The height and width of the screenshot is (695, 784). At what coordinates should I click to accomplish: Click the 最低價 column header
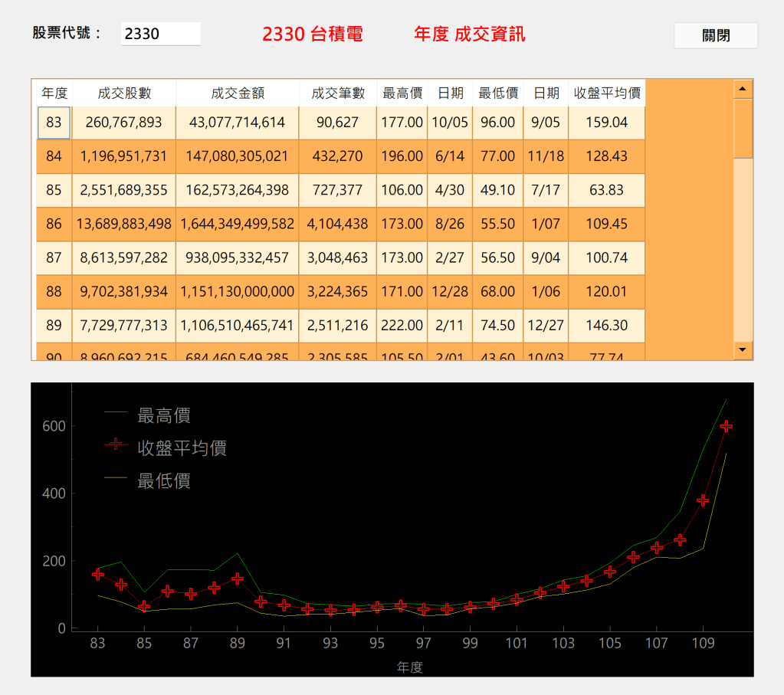tap(498, 93)
